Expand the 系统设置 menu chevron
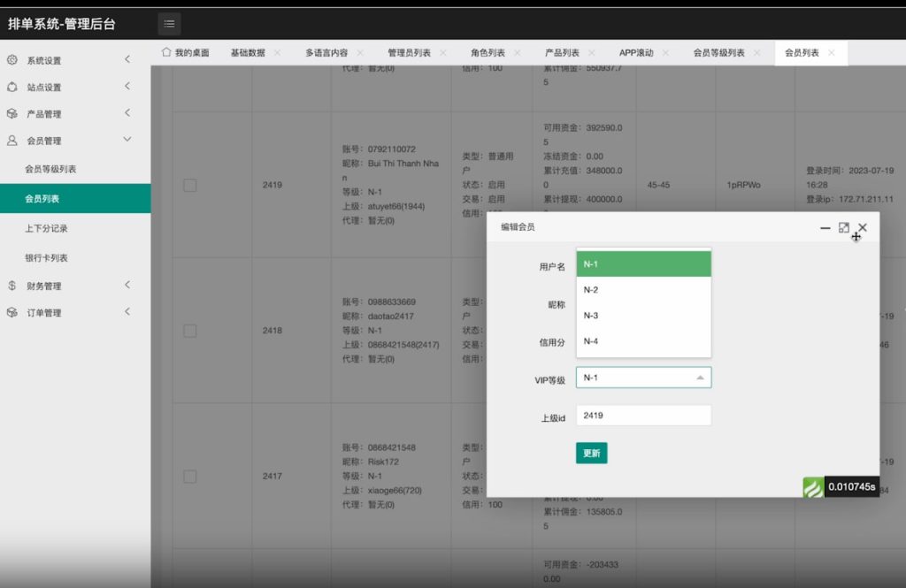 point(127,59)
